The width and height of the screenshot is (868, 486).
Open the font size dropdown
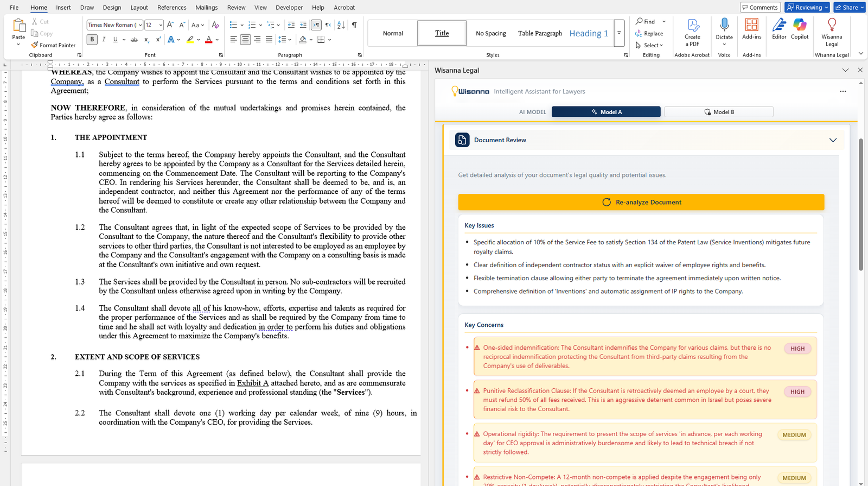click(161, 25)
